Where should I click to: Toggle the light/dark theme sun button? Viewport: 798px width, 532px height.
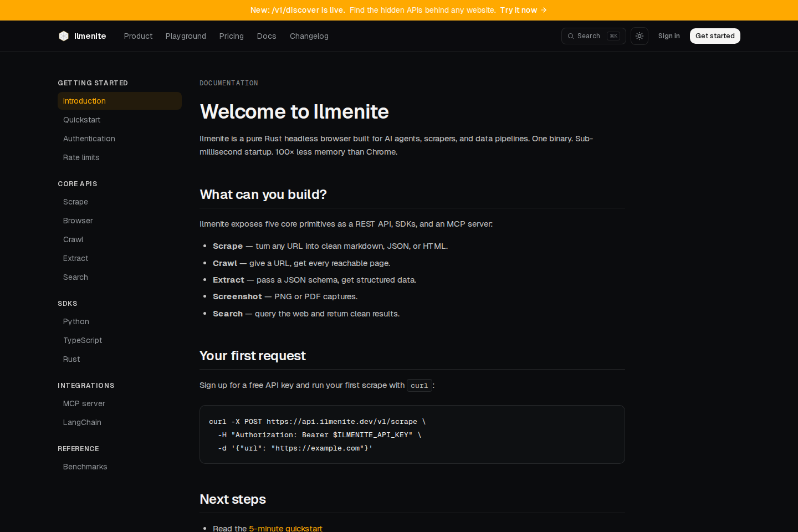point(640,36)
